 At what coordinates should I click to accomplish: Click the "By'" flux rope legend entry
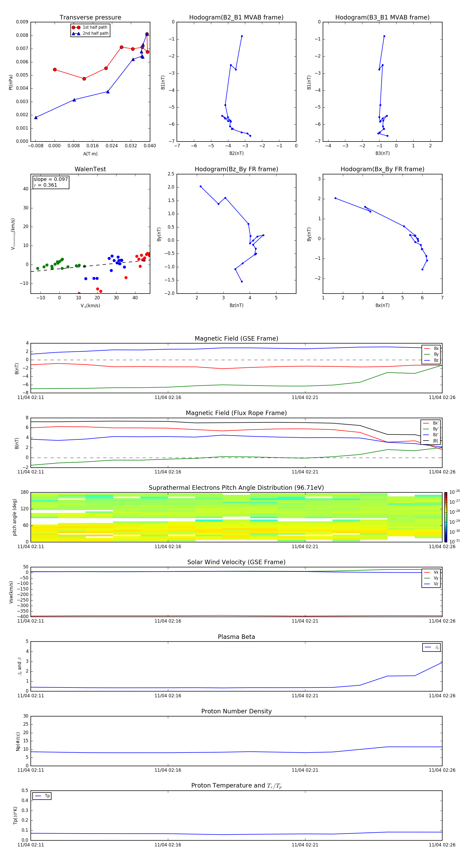point(431,429)
